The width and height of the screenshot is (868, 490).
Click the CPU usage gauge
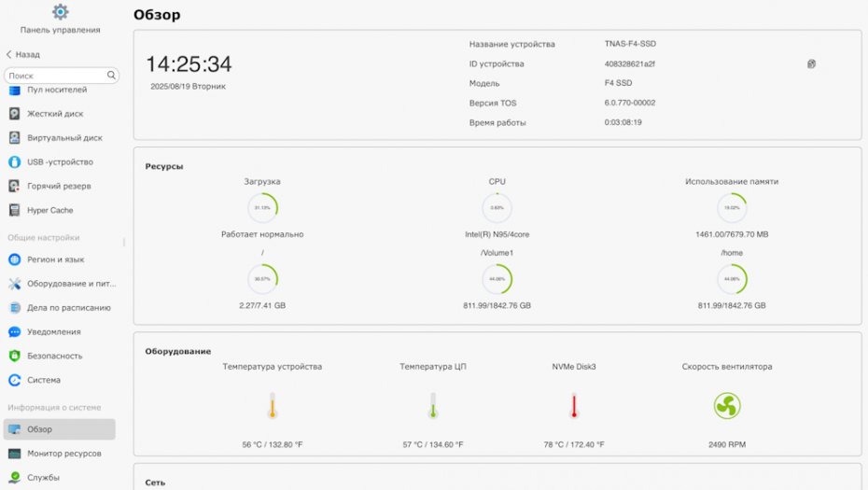497,207
